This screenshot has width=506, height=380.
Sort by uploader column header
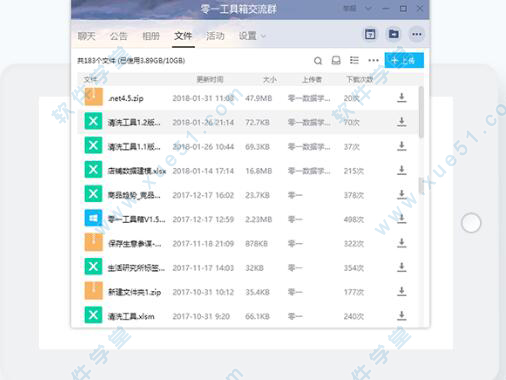point(312,79)
